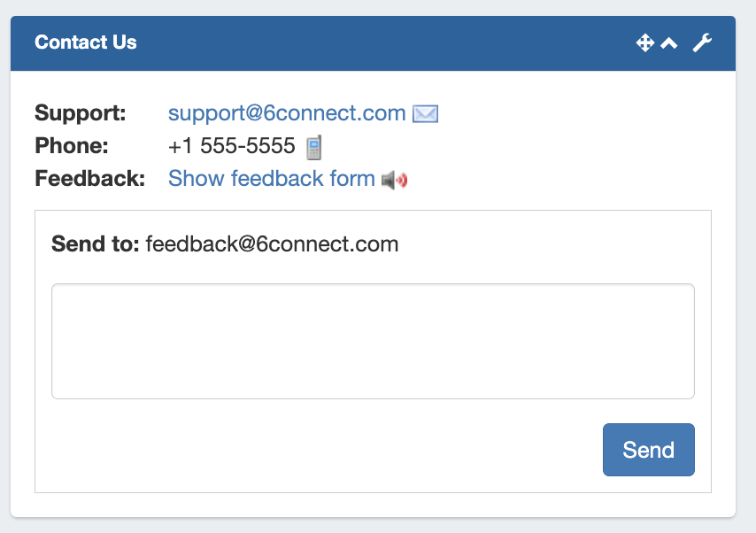Click the Feedback: label
The width and height of the screenshot is (756, 533).
(89, 179)
